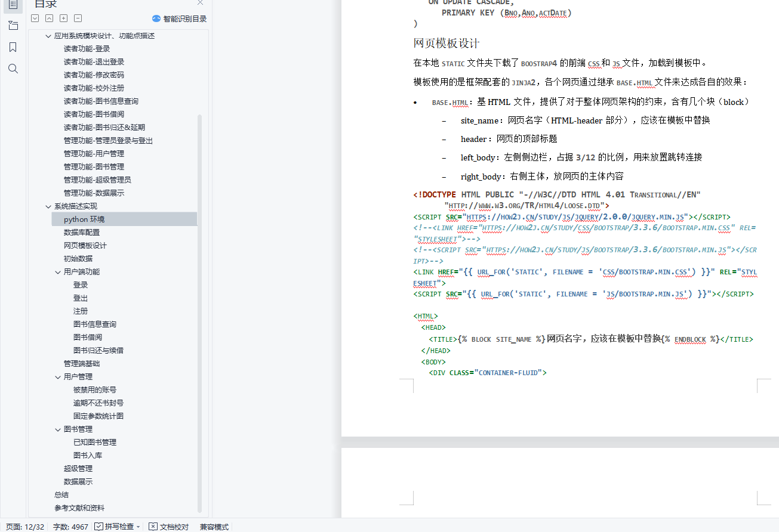Image resolution: width=779 pixels, height=532 pixels.
Task: Go to 网页模板设计 in the outline
Action: 85,246
